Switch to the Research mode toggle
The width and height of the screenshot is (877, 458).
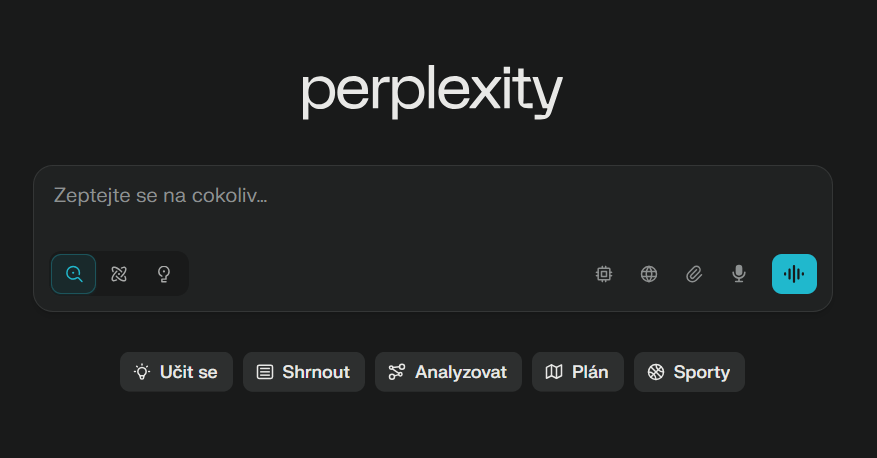(119, 274)
